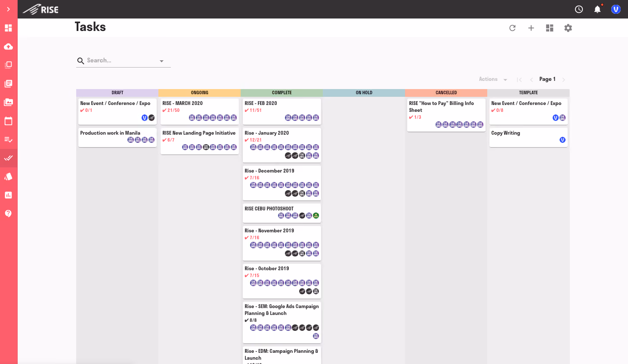Click the V avatar on the Copy Writing card
628x364 pixels.
point(562,140)
